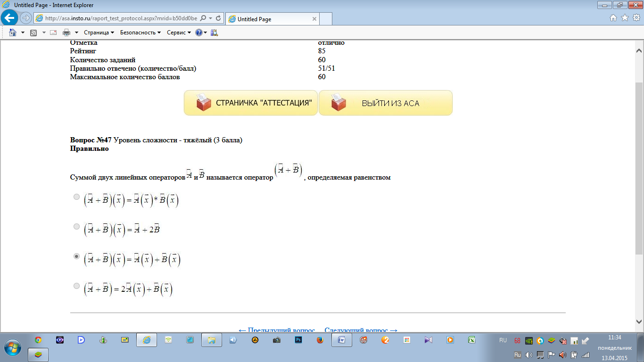This screenshot has width=644, height=362.
Task: Open the camera taskbar icon
Action: click(277, 340)
